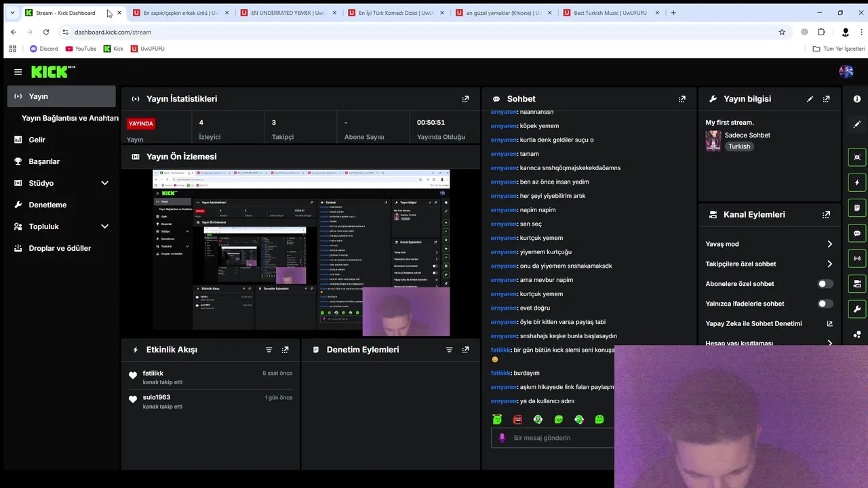Click the info icon in right rail
The image size is (868, 488).
click(x=857, y=99)
